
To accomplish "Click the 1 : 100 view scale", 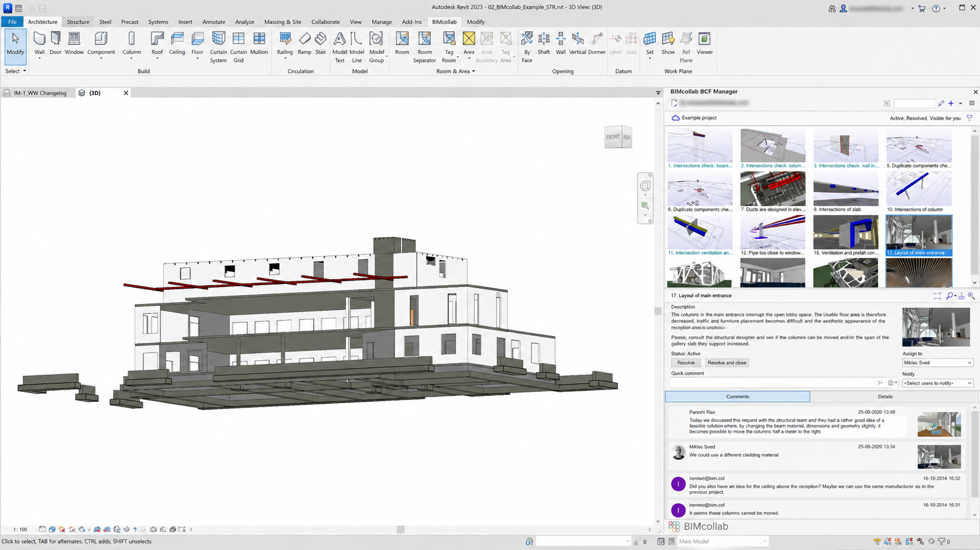I will (x=20, y=529).
